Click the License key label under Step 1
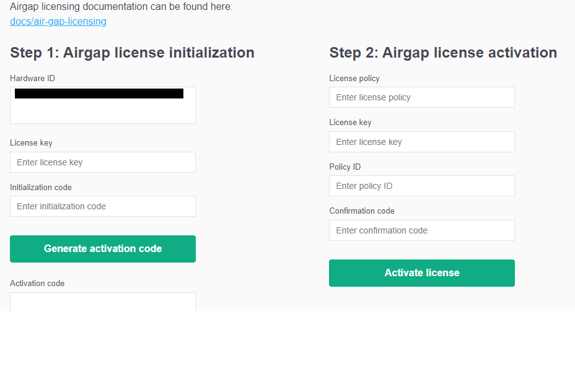 click(31, 143)
